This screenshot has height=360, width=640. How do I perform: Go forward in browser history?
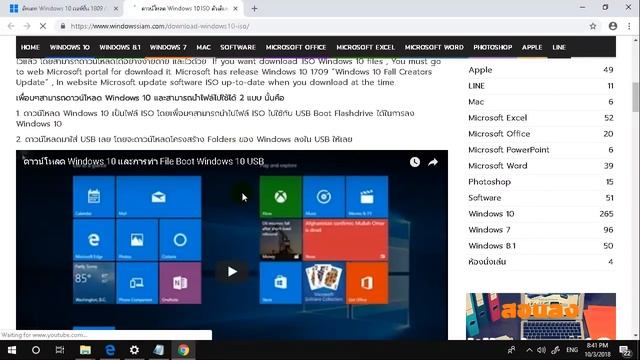coord(27,26)
